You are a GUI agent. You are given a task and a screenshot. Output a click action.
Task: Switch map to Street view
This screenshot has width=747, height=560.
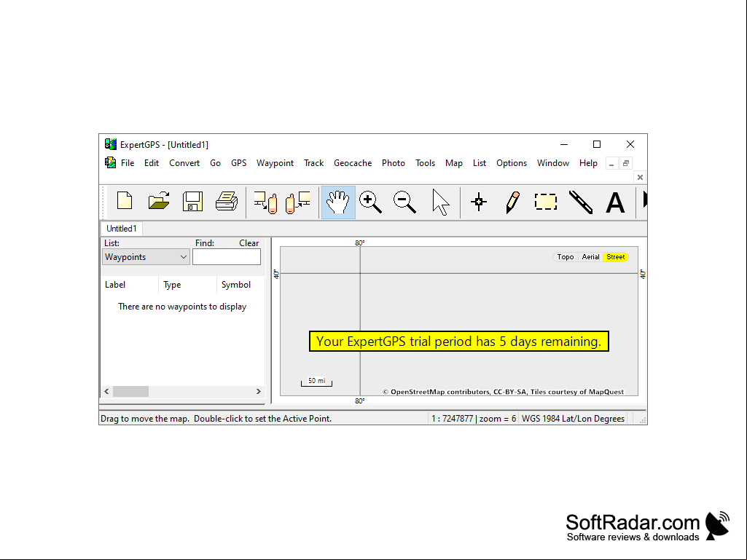616,256
